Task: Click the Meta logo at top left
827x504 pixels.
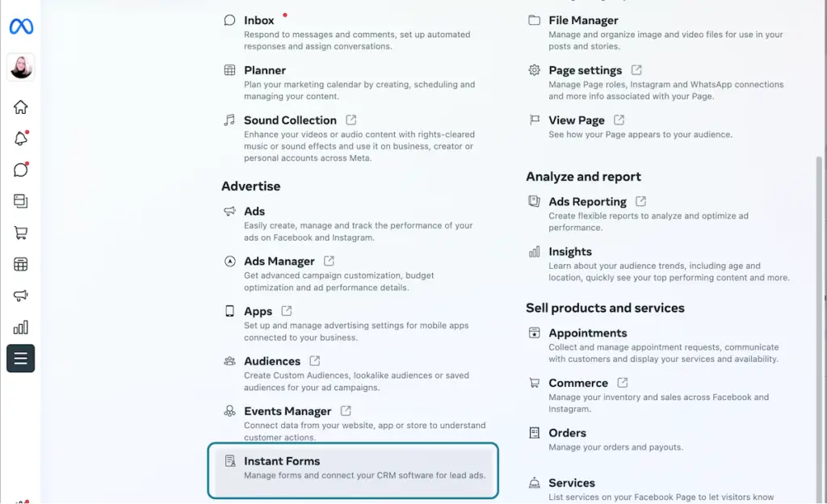Action: [x=20, y=27]
